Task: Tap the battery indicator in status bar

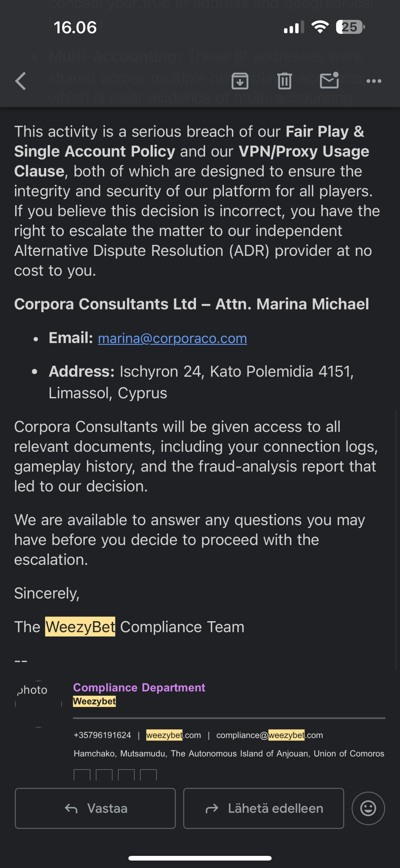Action: click(x=350, y=27)
